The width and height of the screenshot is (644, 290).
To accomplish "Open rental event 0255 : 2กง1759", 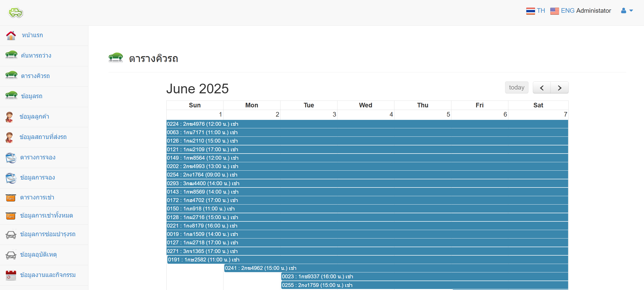I will click(425, 285).
